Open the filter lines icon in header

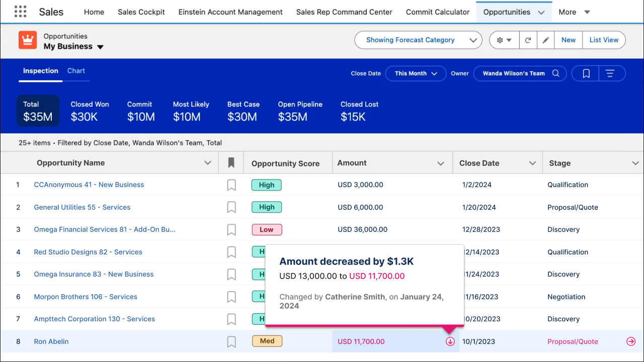pyautogui.click(x=610, y=73)
